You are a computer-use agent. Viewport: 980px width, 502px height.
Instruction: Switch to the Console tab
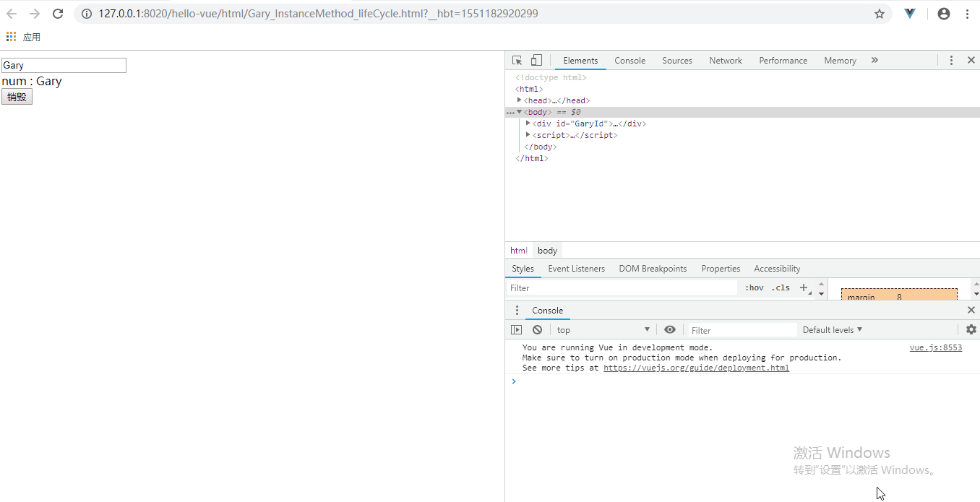(630, 61)
